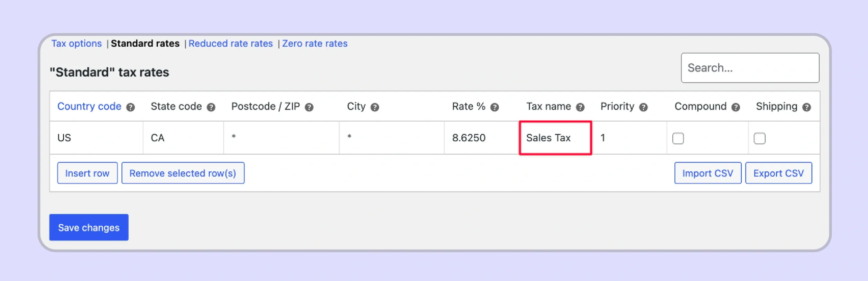Image resolution: width=868 pixels, height=281 pixels.
Task: Click the Tax name column header
Action: click(548, 106)
